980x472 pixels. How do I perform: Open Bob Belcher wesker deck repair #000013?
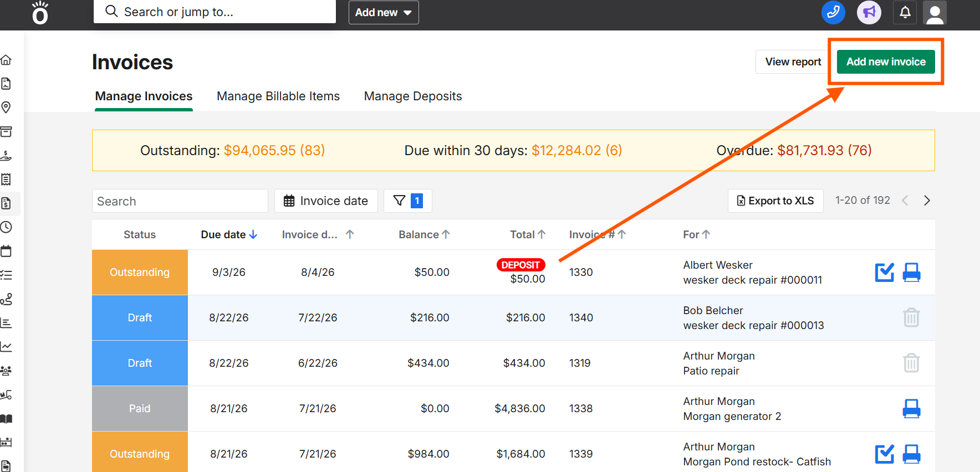(x=753, y=317)
